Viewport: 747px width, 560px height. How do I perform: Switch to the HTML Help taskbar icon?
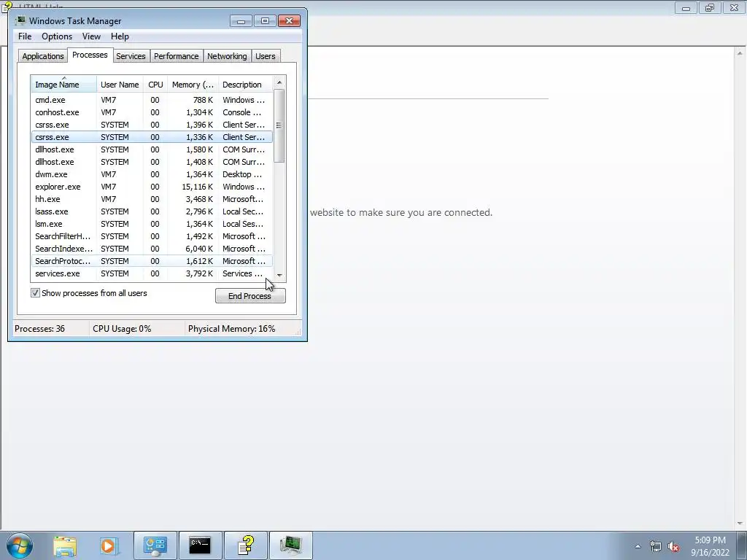(x=245, y=545)
